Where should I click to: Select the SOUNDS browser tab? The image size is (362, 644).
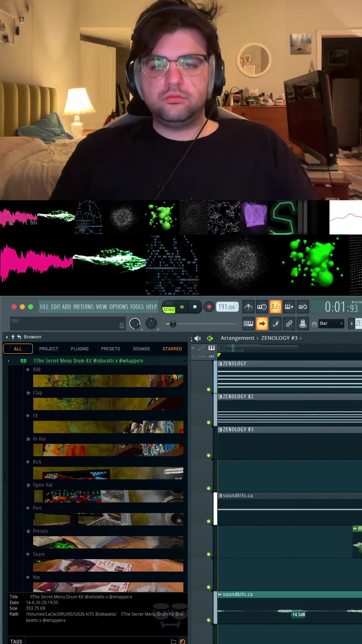(x=141, y=349)
